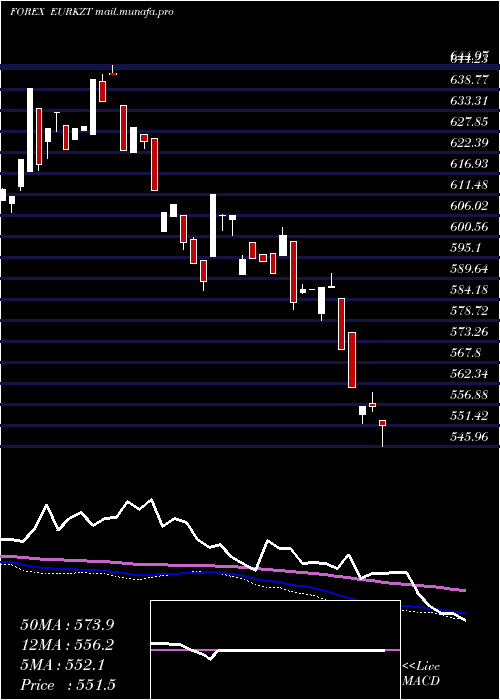Click the 616.93 price axis label
This screenshot has width=500, height=700.
468,164
